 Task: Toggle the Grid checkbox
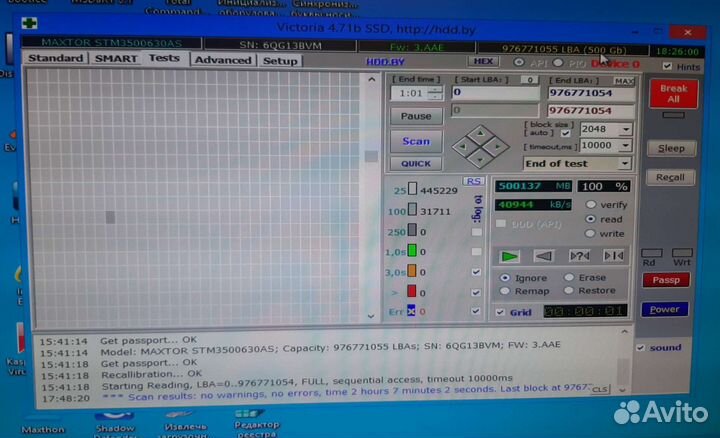coord(500,312)
